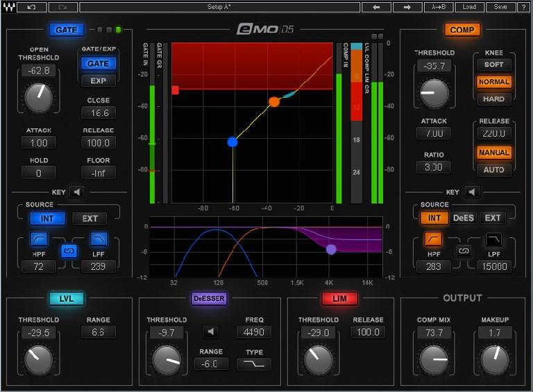Grab the orange compressor node on the graph
Image resolution: width=533 pixels, height=392 pixels.
click(274, 101)
